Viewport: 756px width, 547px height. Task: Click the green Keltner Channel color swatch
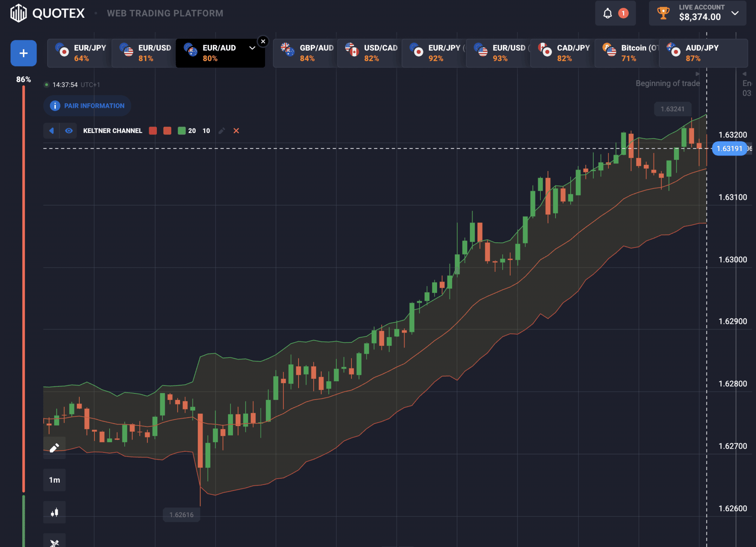pyautogui.click(x=182, y=131)
